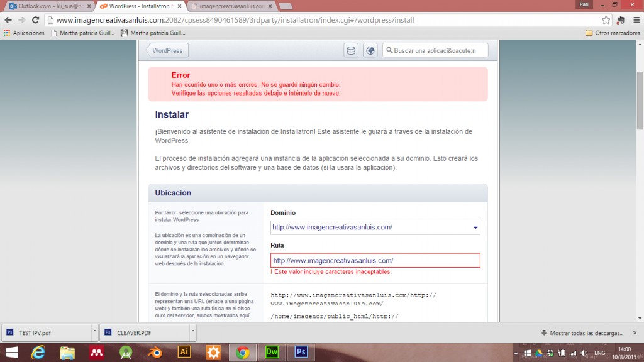Click the Ruta text field

tap(375, 260)
